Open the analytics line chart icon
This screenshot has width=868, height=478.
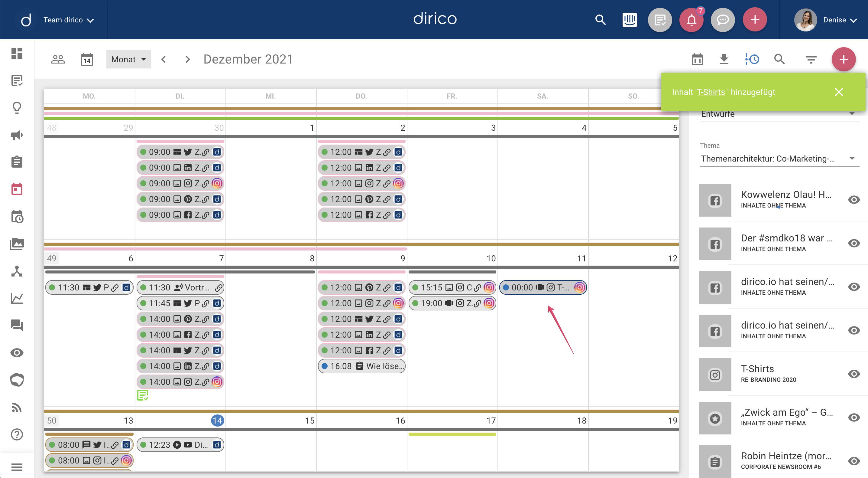(17, 298)
